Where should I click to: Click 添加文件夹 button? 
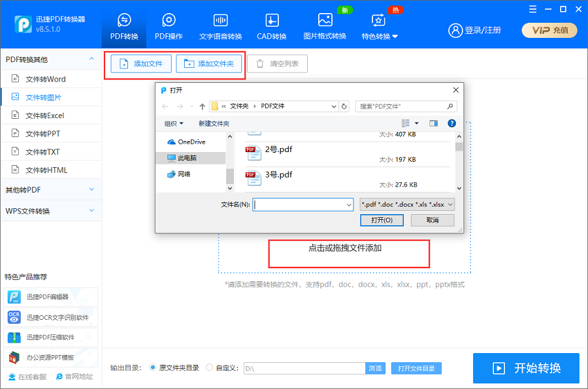pos(208,64)
